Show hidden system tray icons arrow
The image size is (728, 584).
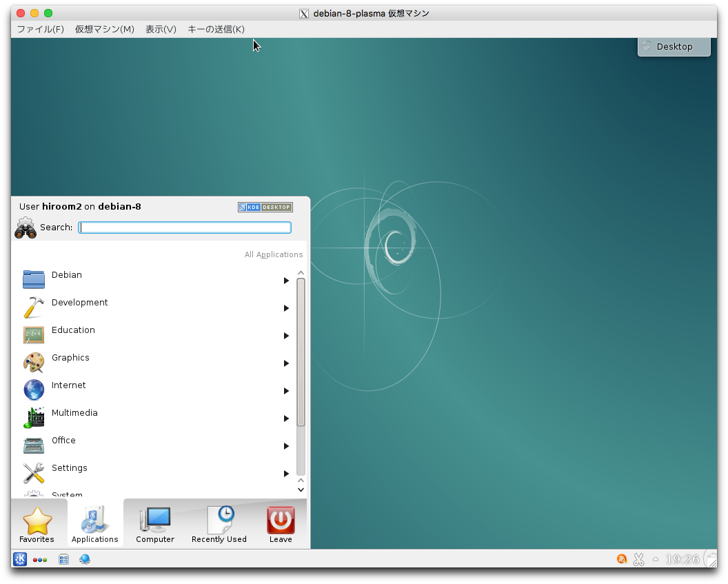[656, 559]
